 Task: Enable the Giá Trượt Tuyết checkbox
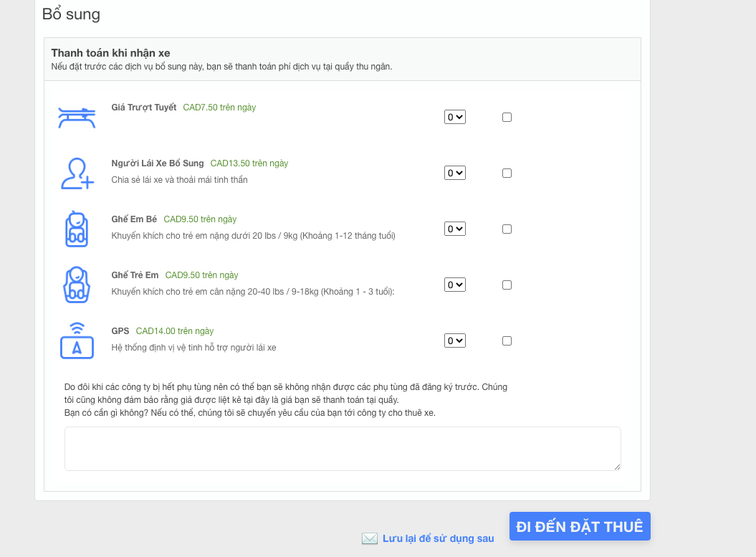507,117
